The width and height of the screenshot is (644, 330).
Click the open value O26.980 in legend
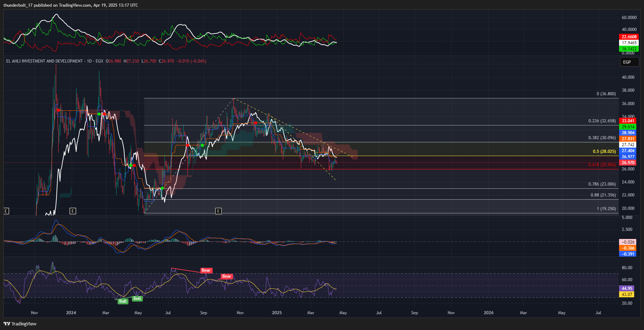tap(113, 61)
